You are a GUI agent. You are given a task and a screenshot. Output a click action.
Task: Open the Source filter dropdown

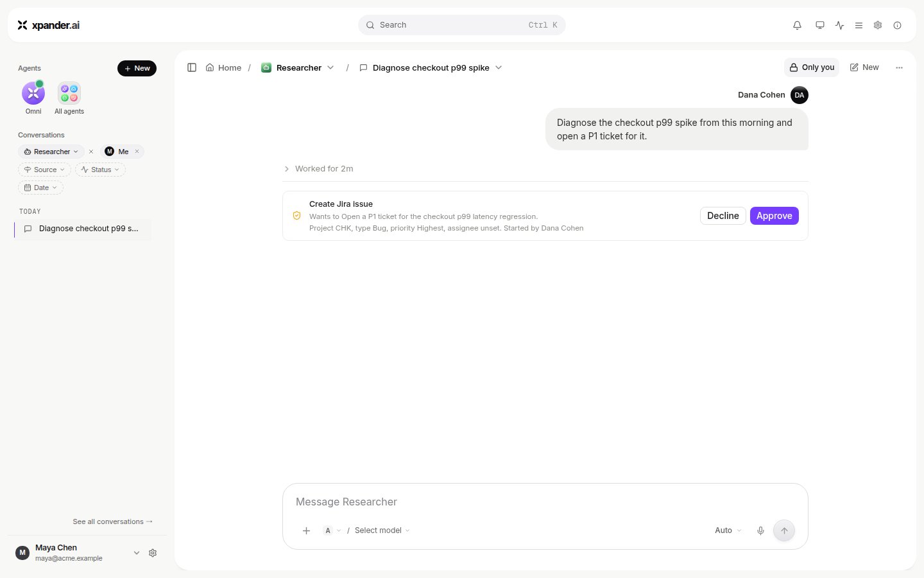click(45, 170)
